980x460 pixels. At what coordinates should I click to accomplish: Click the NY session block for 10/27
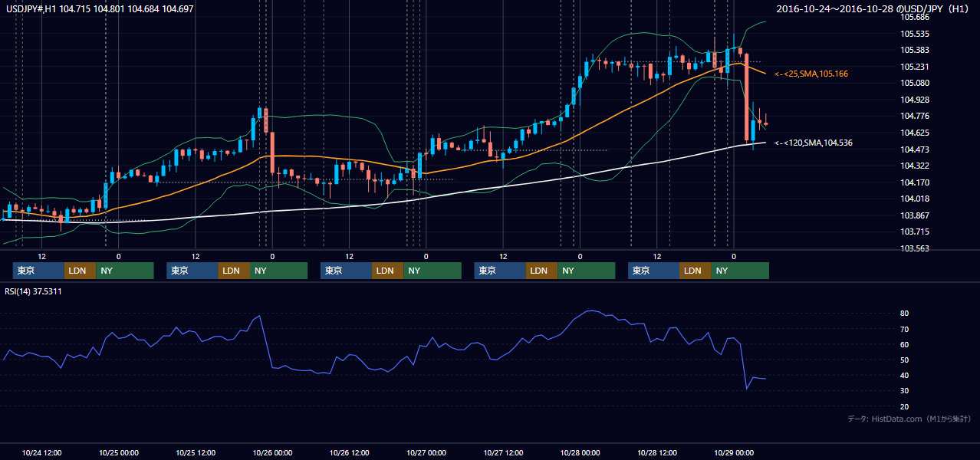tap(587, 271)
